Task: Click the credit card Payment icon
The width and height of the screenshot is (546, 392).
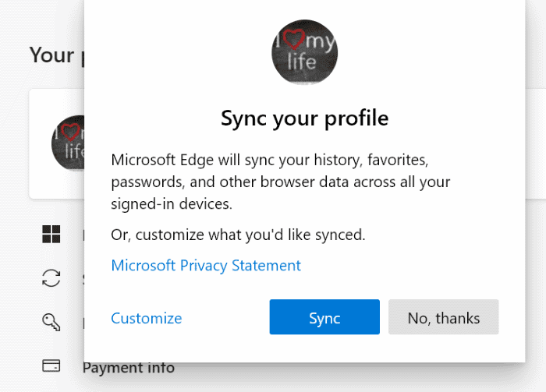Action: pyautogui.click(x=51, y=366)
